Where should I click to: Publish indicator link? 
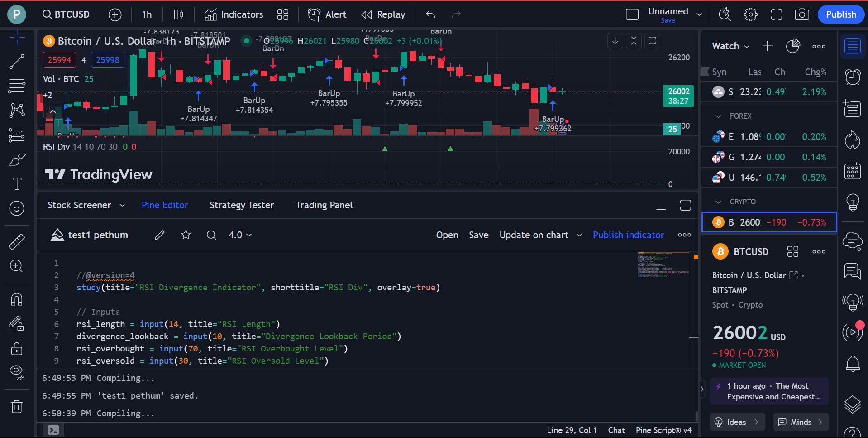(628, 235)
